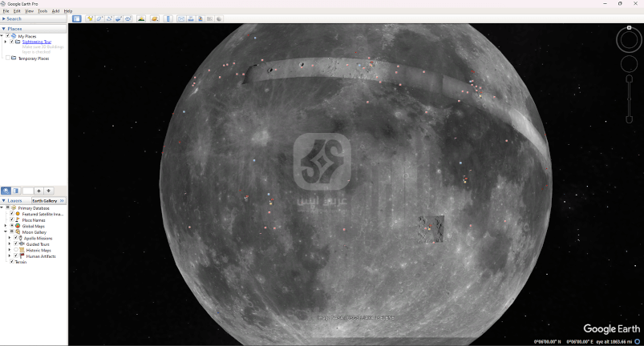Select the Add Placemark tool

[90, 19]
